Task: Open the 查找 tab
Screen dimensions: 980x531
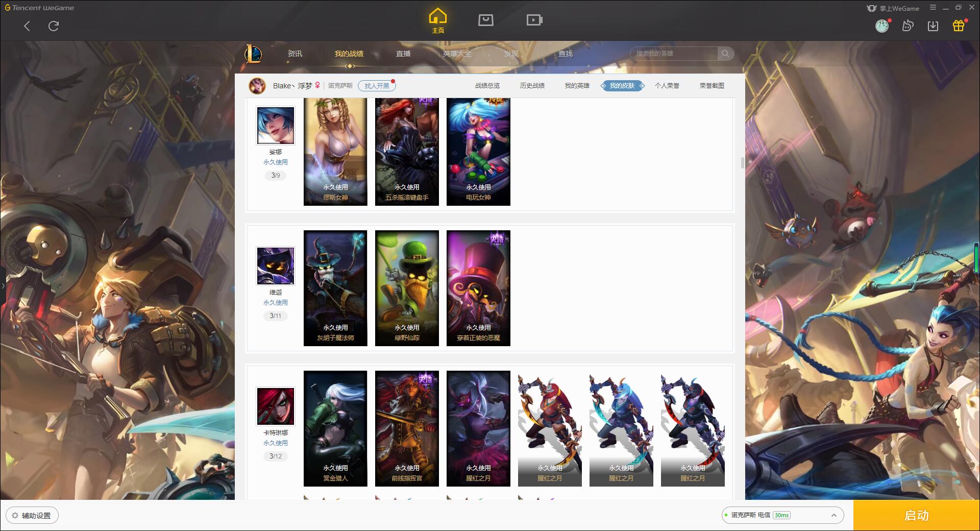Action: [x=566, y=54]
